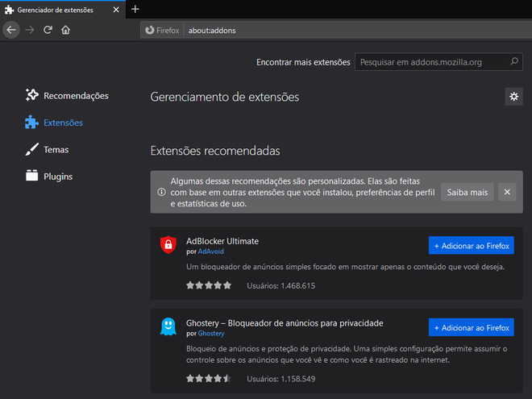Click the AdBlocker Ultimate shield icon
The width and height of the screenshot is (532, 399).
(168, 244)
